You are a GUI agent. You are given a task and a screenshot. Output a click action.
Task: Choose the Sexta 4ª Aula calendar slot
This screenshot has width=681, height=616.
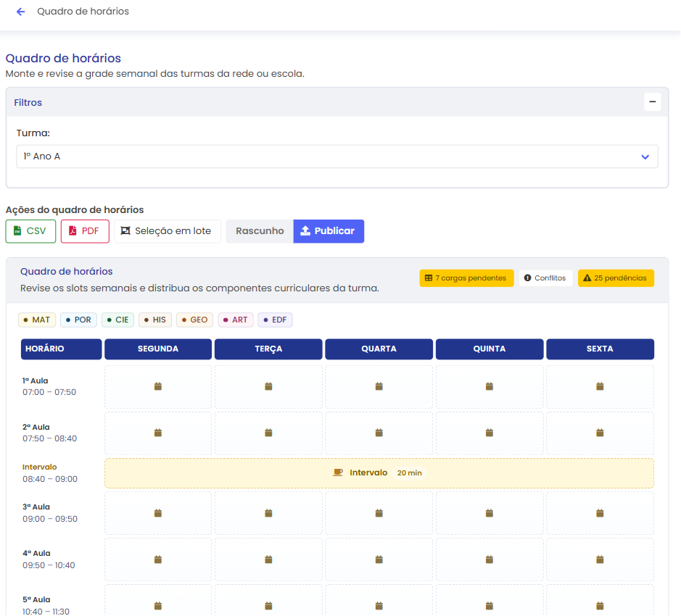(x=600, y=560)
